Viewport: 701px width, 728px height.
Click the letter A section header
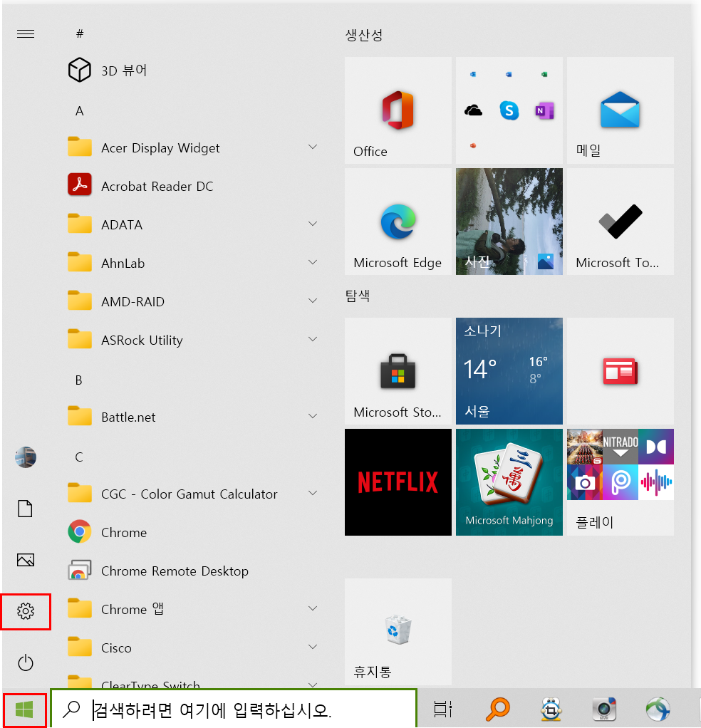[x=79, y=111]
